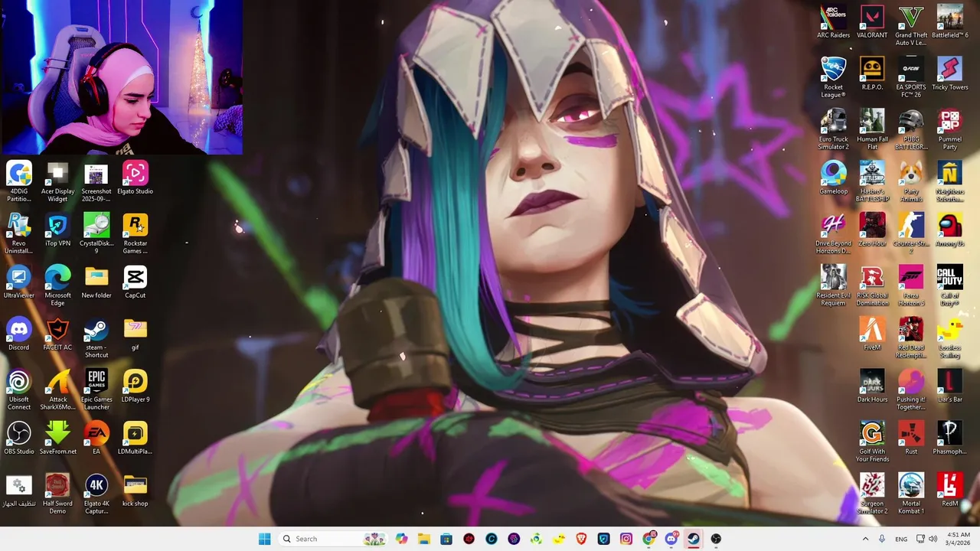The image size is (980, 551).
Task: Launch PUBG BATTLEGROUNDS from the desktop
Action: pos(911,129)
